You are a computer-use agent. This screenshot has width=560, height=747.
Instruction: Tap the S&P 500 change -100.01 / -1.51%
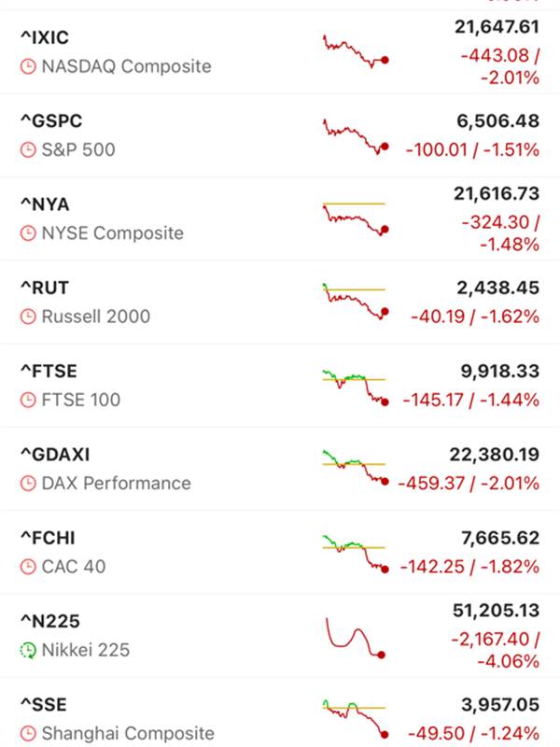(472, 149)
